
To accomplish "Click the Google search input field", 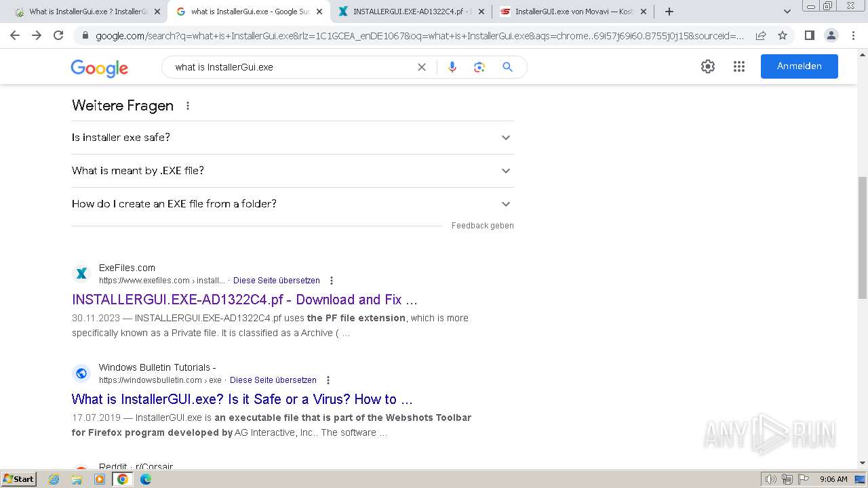I will point(292,67).
